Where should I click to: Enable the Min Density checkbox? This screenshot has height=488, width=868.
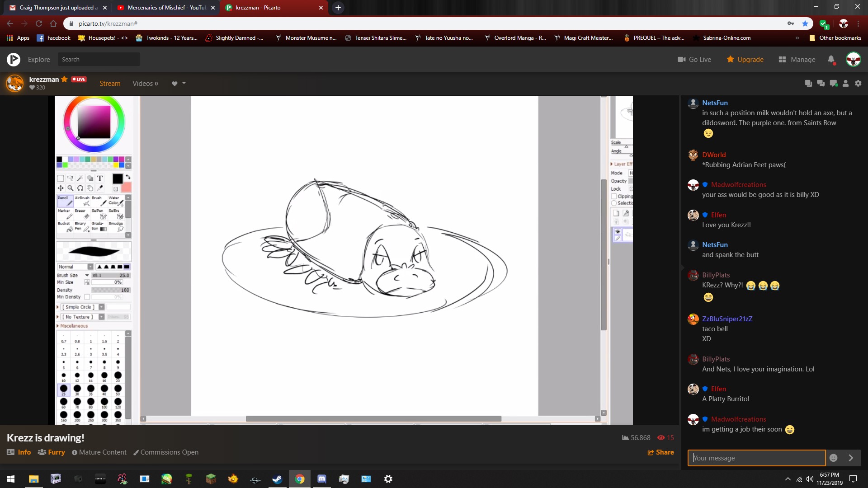point(87,297)
